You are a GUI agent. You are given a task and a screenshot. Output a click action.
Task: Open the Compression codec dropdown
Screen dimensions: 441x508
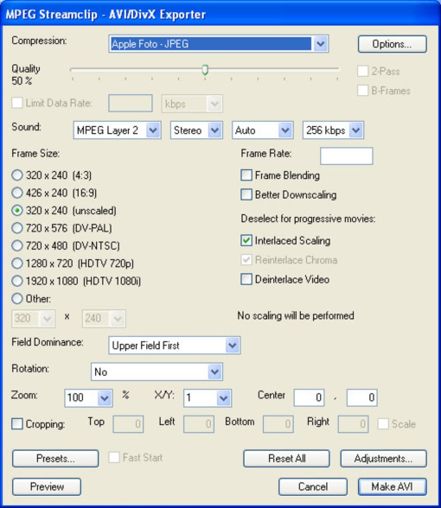(218, 44)
